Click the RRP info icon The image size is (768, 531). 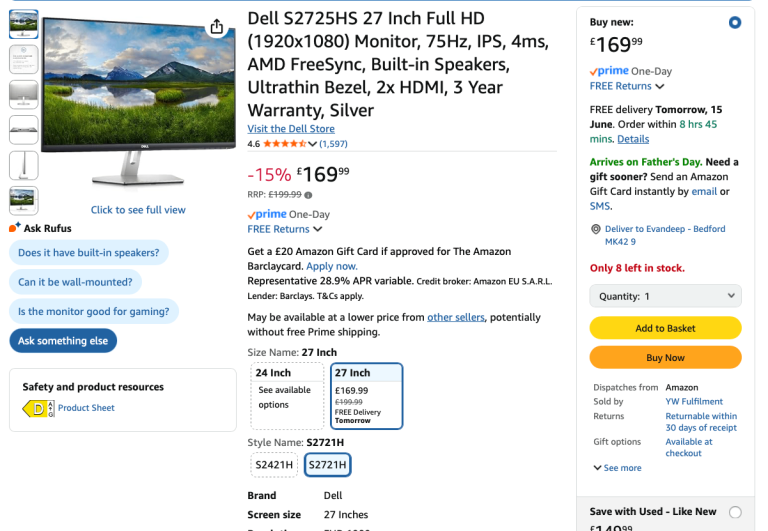click(308, 195)
